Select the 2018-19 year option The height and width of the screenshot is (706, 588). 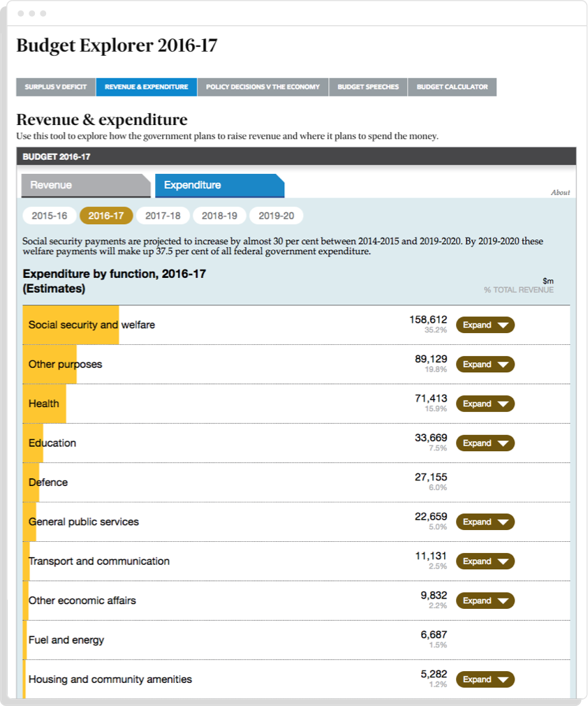[219, 216]
